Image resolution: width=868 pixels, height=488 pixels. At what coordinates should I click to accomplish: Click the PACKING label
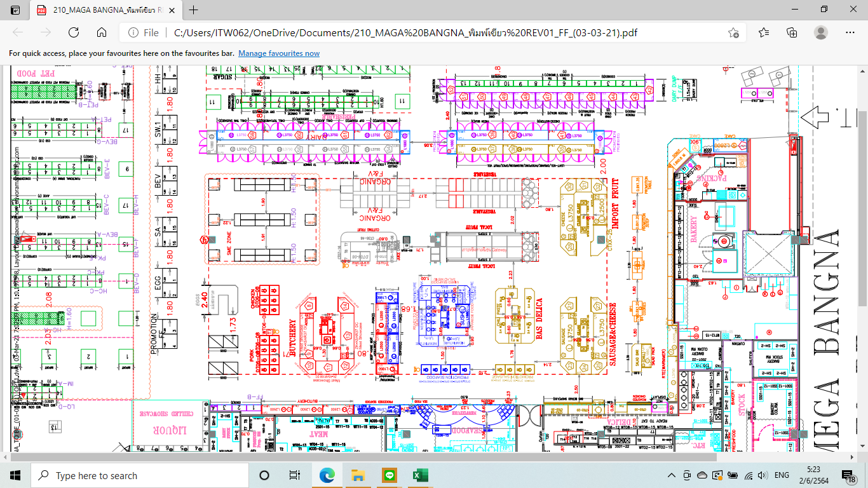[x=710, y=179]
